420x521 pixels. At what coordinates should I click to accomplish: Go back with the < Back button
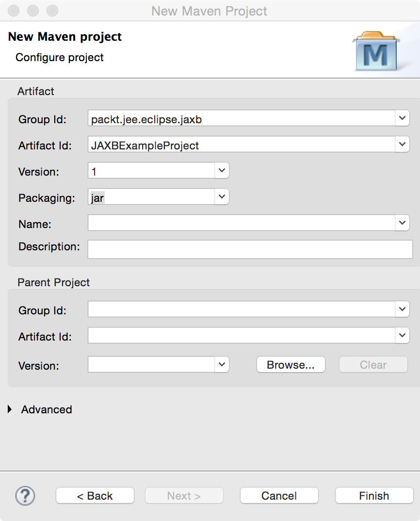pyautogui.click(x=95, y=495)
